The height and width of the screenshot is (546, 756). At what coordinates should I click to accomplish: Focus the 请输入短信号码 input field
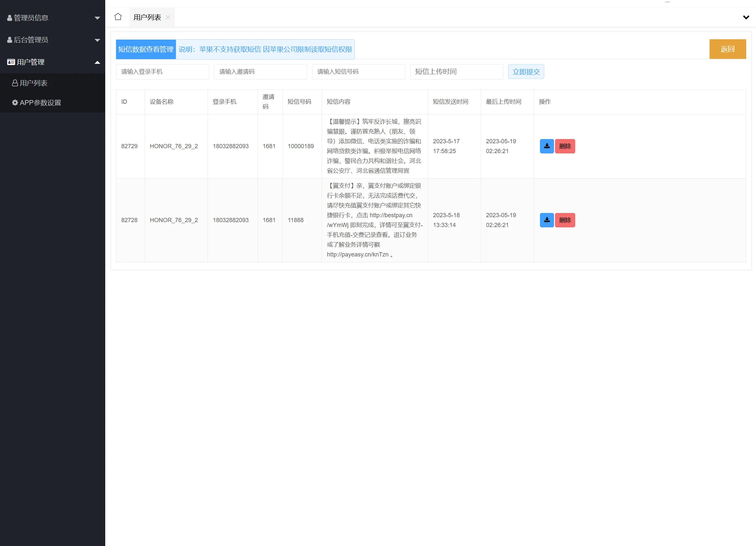[x=358, y=72]
